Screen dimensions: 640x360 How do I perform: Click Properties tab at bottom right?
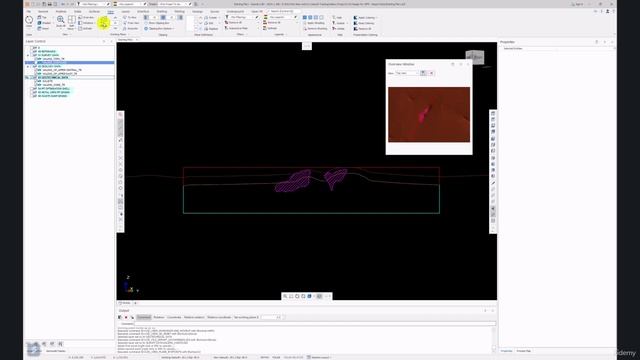[x=507, y=351]
